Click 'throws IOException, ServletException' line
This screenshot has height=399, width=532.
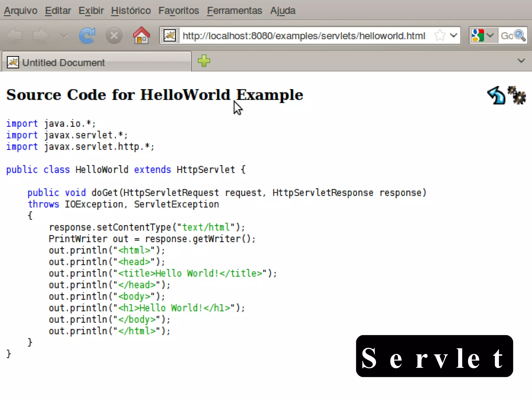123,204
